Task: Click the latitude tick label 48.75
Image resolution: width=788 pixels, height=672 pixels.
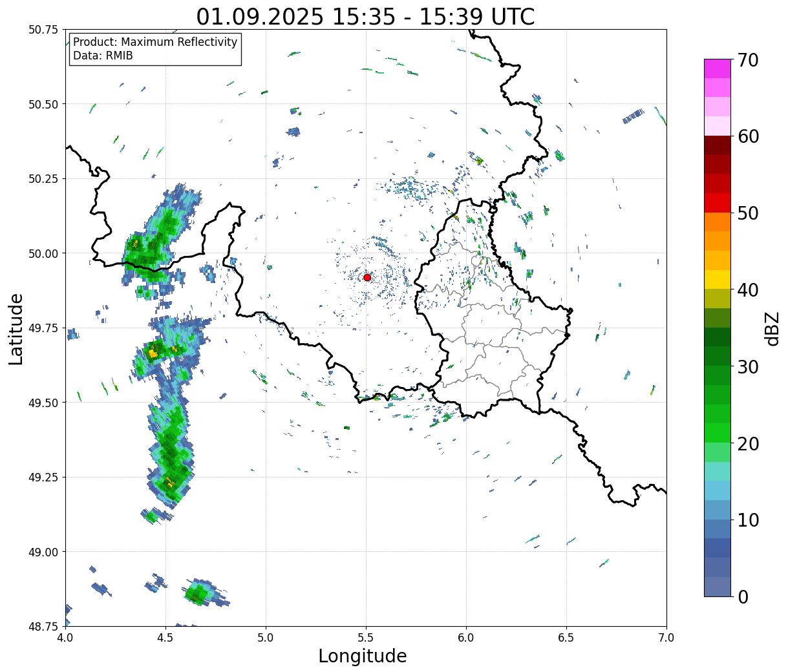Action: 43,626
